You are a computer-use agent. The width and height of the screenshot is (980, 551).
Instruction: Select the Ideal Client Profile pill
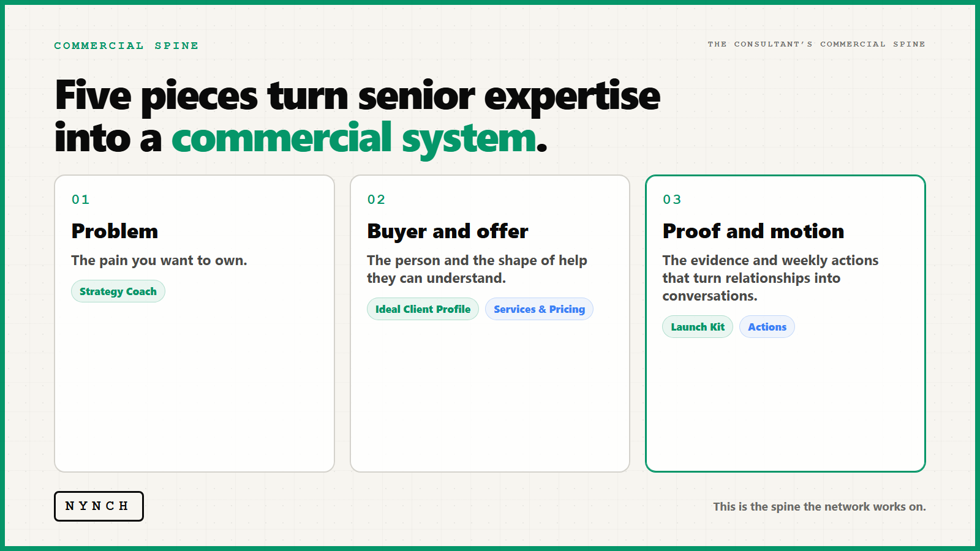click(x=423, y=309)
